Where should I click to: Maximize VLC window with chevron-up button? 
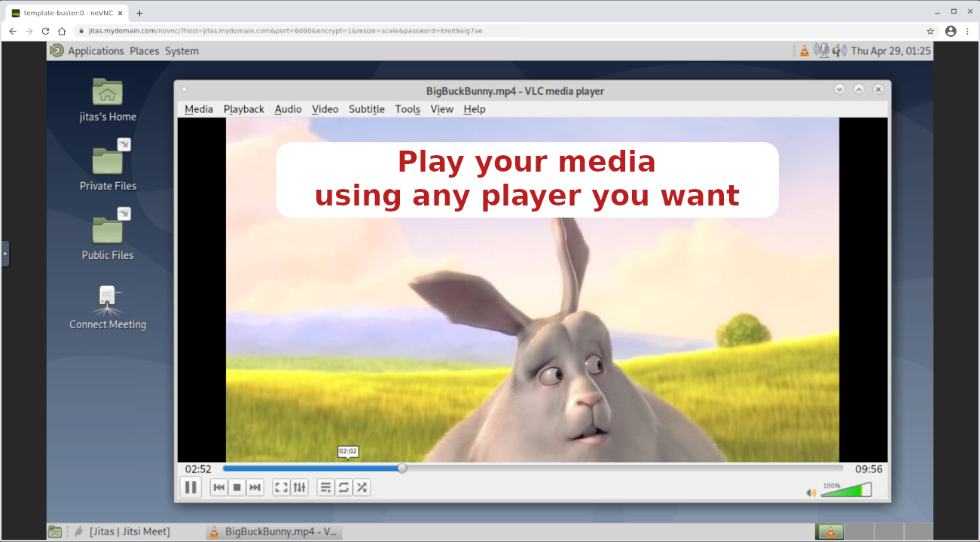point(859,90)
